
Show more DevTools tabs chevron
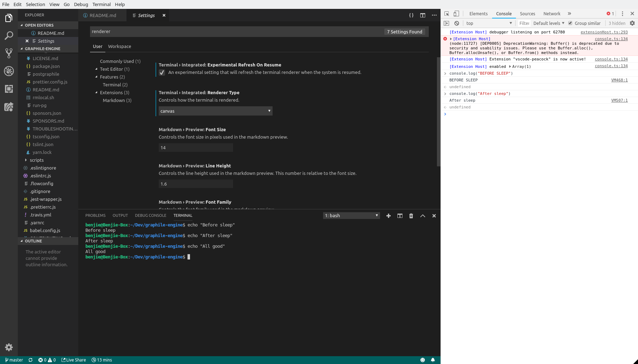[x=569, y=14]
